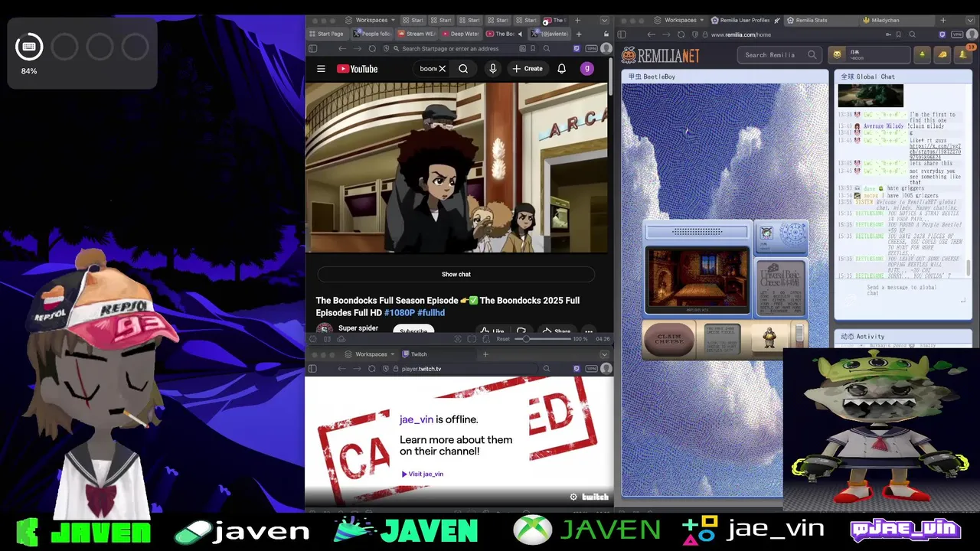Expand the tab list chevron in Twitch window
Viewport: 980px width, 551px height.
[x=604, y=354]
